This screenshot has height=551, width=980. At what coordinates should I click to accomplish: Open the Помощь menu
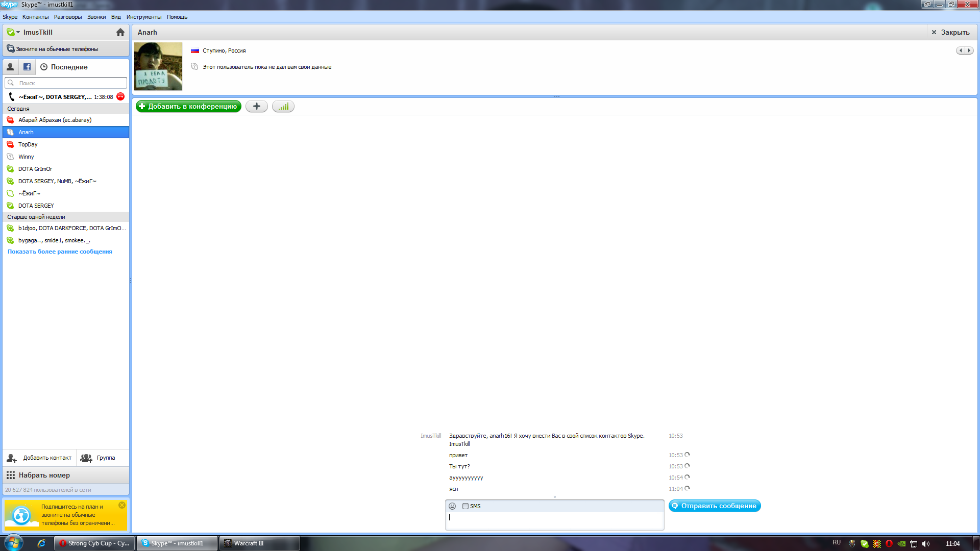(177, 17)
